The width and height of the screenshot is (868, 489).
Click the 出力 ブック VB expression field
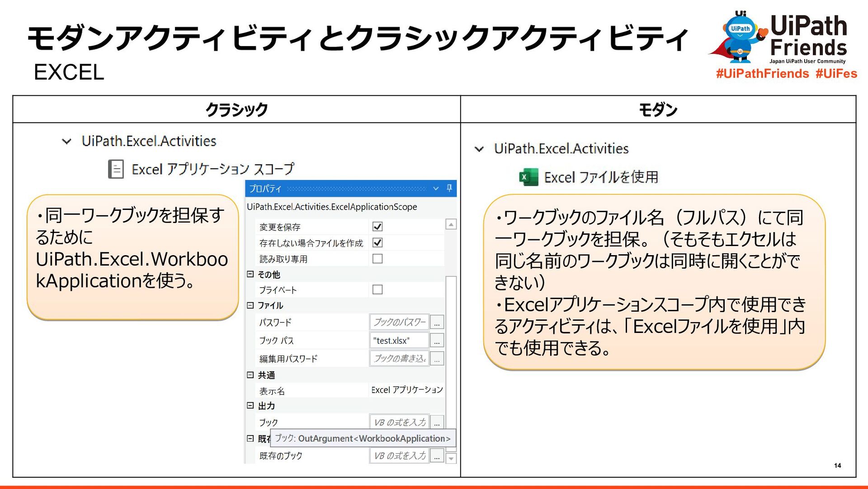click(399, 422)
